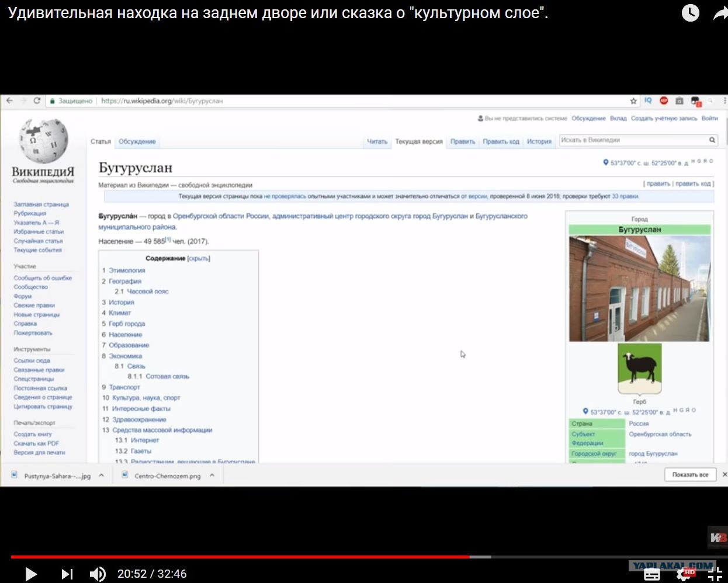This screenshot has width=728, height=583.
Task: Click Случайная статья in sidebar
Action: pos(38,241)
